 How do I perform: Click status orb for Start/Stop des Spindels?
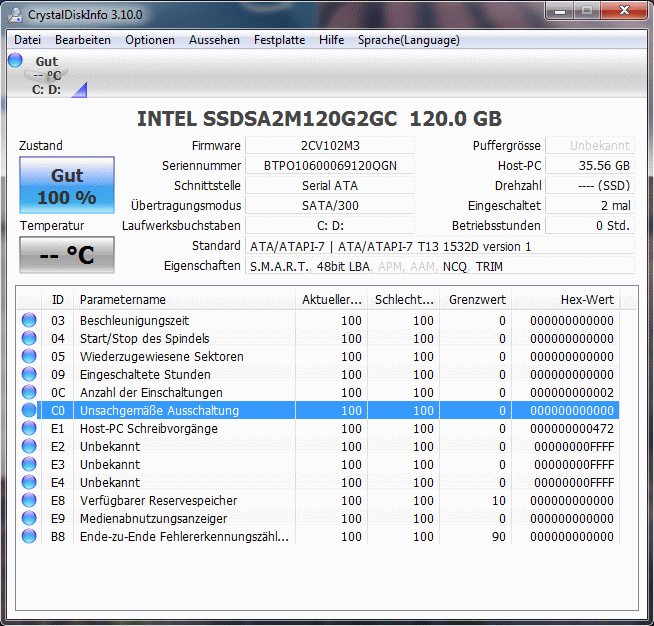coord(29,338)
